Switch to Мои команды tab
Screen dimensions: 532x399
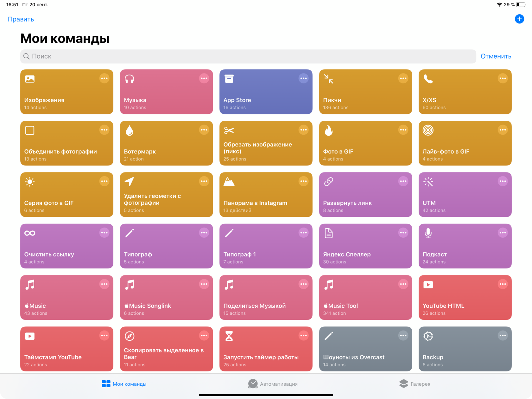click(x=124, y=384)
